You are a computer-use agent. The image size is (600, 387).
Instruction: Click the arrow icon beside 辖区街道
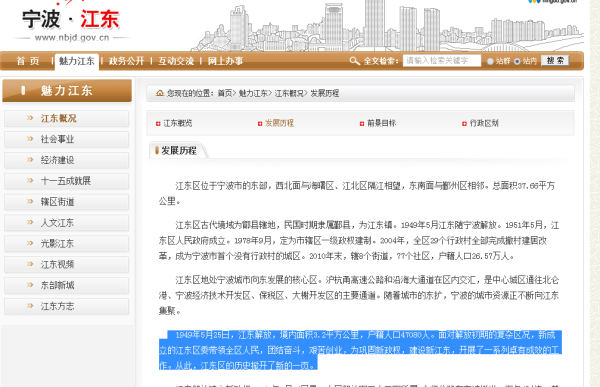pos(30,201)
